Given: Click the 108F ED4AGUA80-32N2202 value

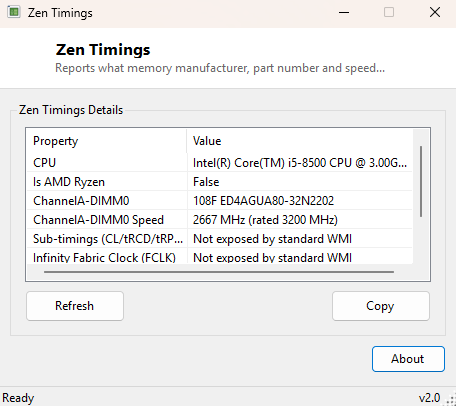Looking at the screenshot, I should tap(263, 201).
